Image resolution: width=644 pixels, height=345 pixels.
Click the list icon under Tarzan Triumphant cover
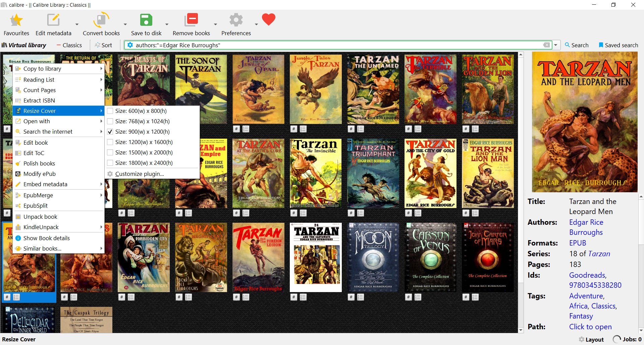tap(361, 213)
